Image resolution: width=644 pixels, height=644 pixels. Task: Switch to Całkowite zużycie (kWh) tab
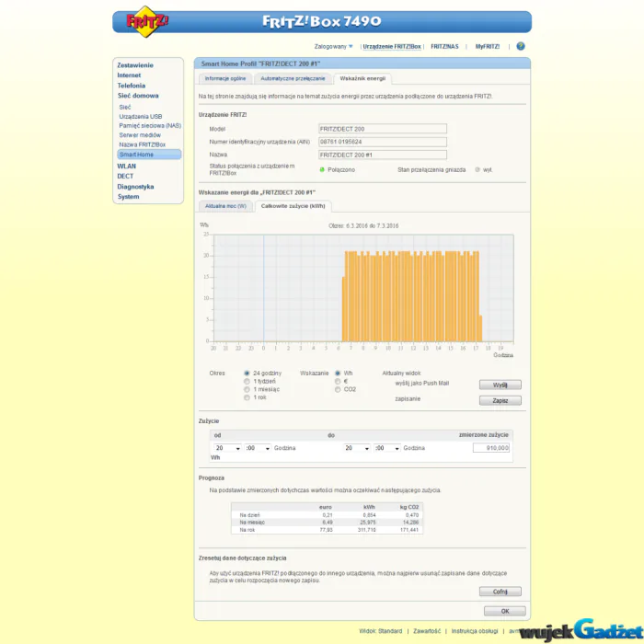click(293, 206)
